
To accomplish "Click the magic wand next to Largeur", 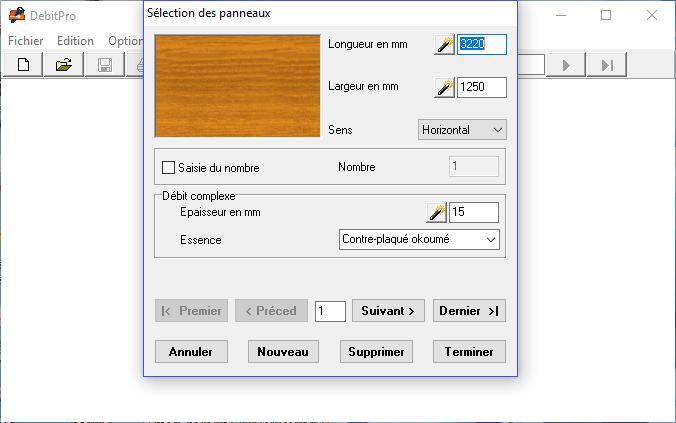I will click(x=444, y=88).
